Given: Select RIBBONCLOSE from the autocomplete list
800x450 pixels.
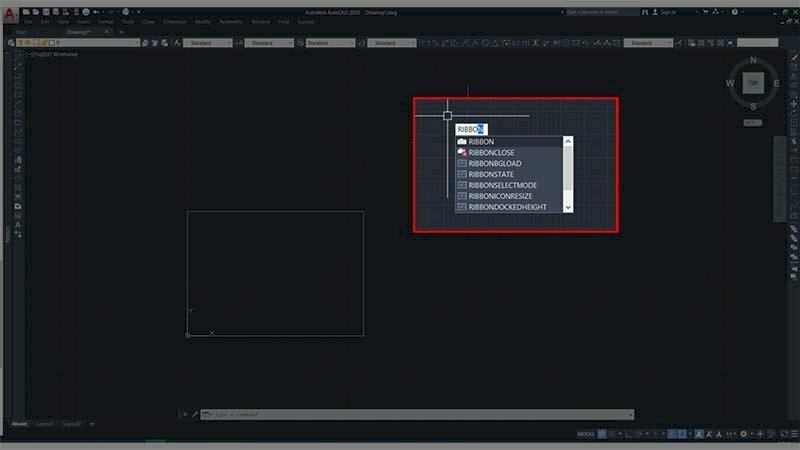Looking at the screenshot, I should (x=491, y=152).
